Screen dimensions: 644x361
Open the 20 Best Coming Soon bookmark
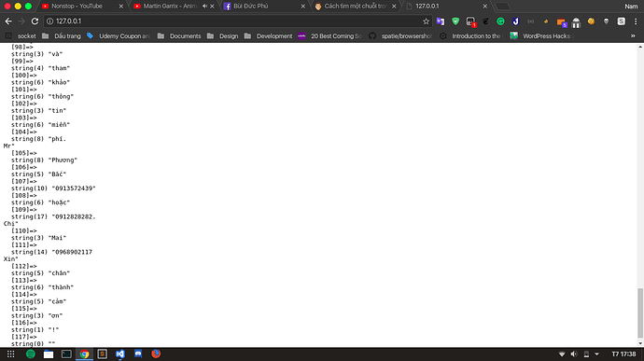(x=330, y=36)
